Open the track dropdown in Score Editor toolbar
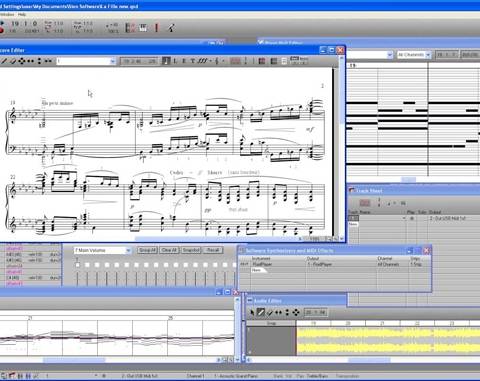480x381 pixels. click(x=112, y=61)
